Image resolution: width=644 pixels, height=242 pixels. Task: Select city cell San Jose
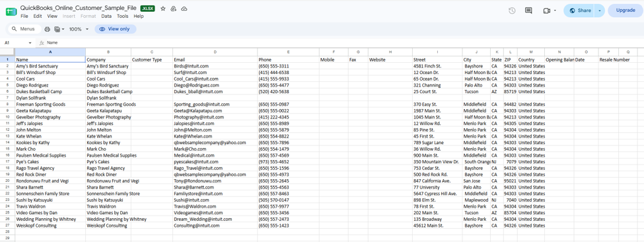click(x=476, y=181)
